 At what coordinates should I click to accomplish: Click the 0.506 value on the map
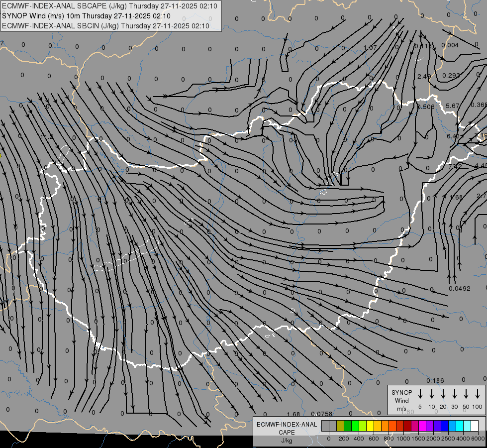point(426,107)
